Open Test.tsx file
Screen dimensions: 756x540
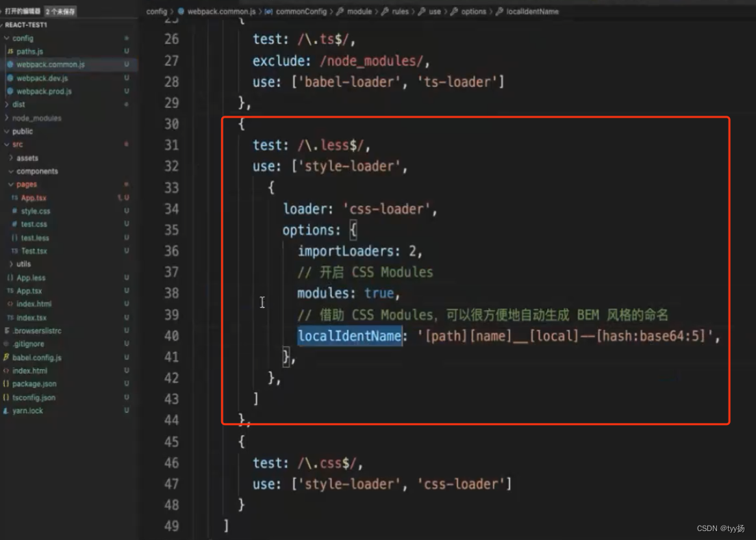(34, 251)
